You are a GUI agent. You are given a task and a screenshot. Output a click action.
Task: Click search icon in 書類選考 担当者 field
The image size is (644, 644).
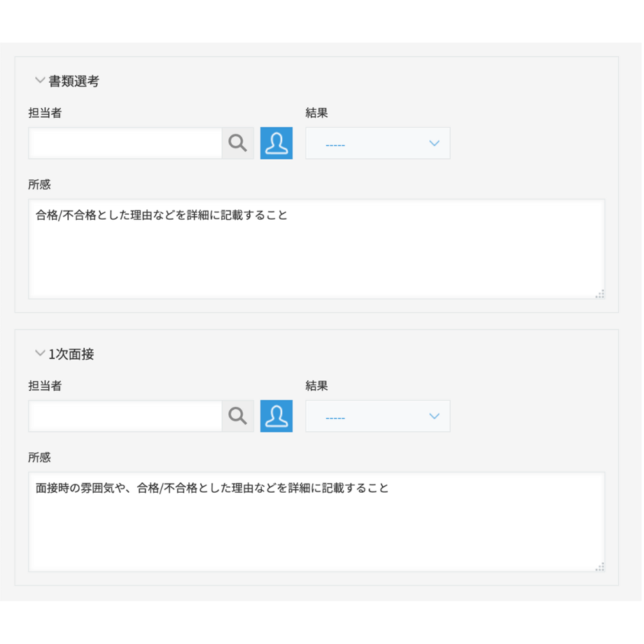[238, 143]
